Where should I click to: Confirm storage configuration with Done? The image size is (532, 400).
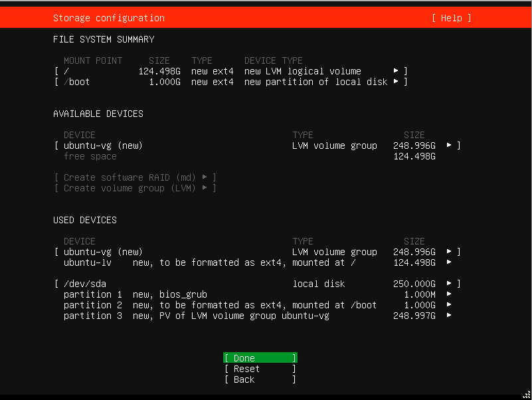pos(260,357)
